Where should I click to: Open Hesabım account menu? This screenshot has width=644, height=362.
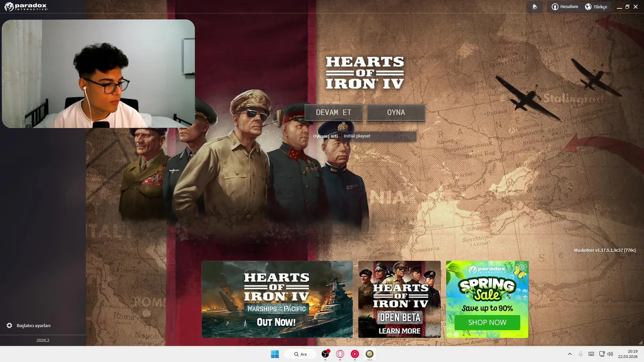click(x=565, y=7)
